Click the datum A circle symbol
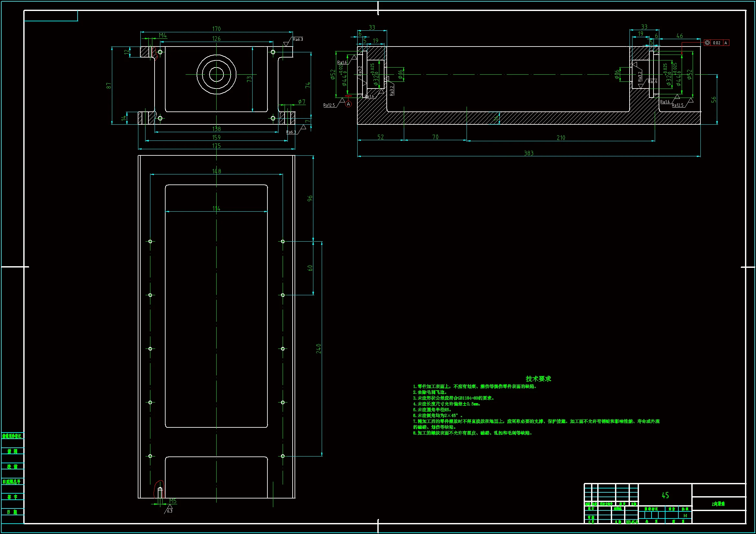Screen dimensions: 756x534 point(348,104)
